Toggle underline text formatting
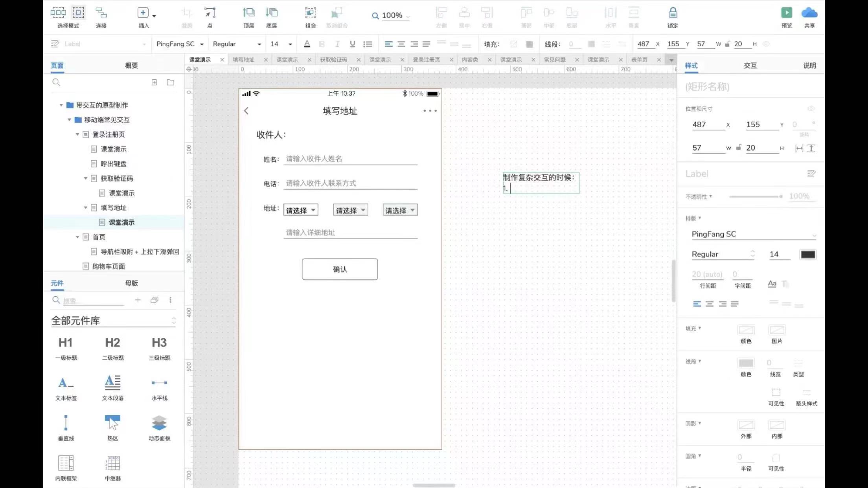The image size is (868, 488). tap(352, 44)
